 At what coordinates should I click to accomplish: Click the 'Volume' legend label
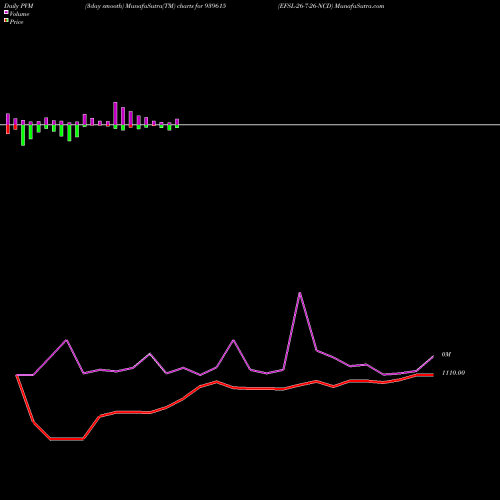[x=19, y=14]
